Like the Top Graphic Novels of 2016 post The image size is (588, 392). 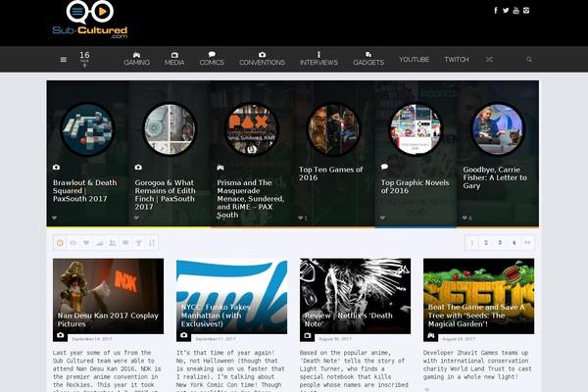click(x=383, y=218)
